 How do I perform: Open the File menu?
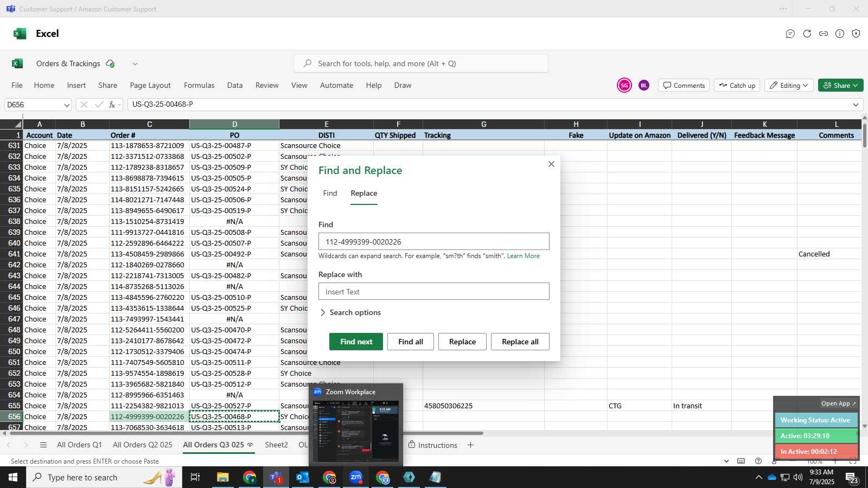(17, 85)
